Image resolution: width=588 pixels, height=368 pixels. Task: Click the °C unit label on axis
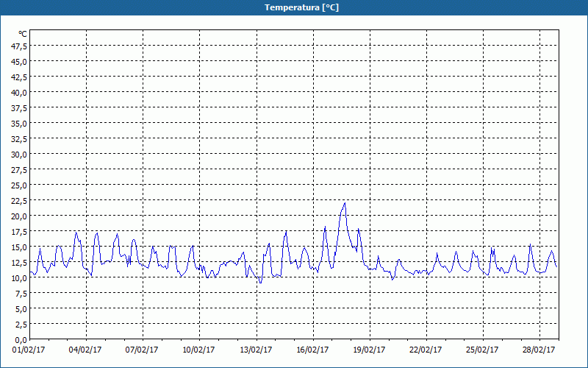tap(23, 34)
